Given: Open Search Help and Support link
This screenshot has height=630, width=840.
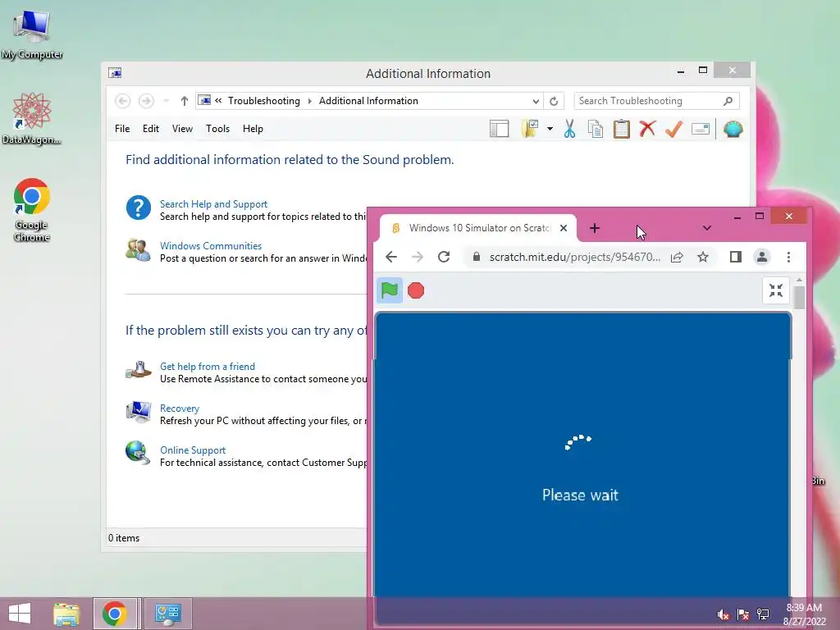Looking at the screenshot, I should (213, 204).
